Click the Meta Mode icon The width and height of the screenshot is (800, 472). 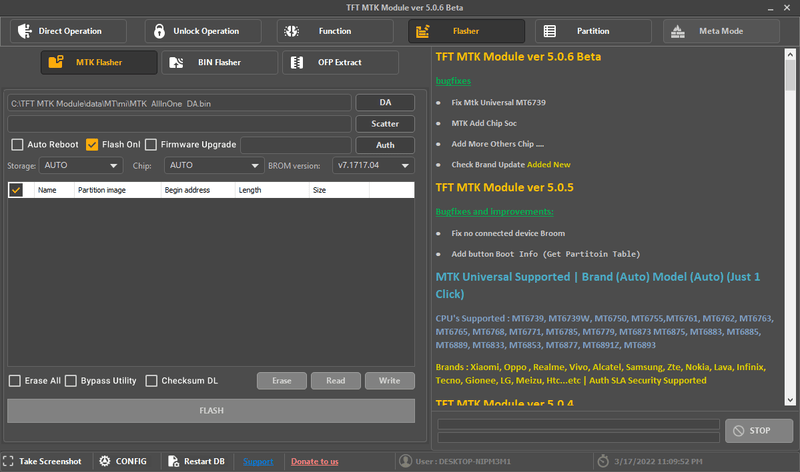click(678, 31)
